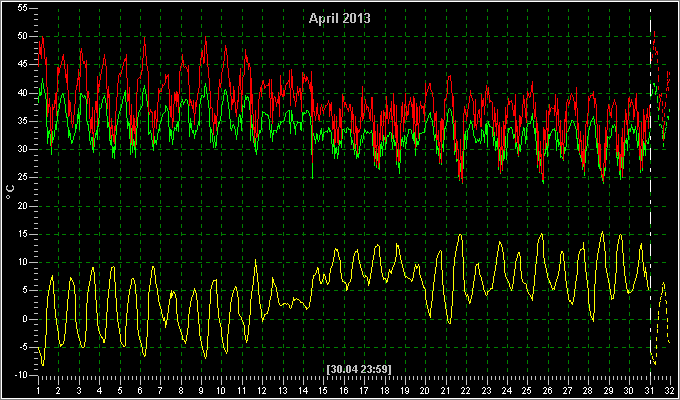The height and width of the screenshot is (400, 680).
Task: Select day 22 on the x-axis
Action: click(x=465, y=391)
